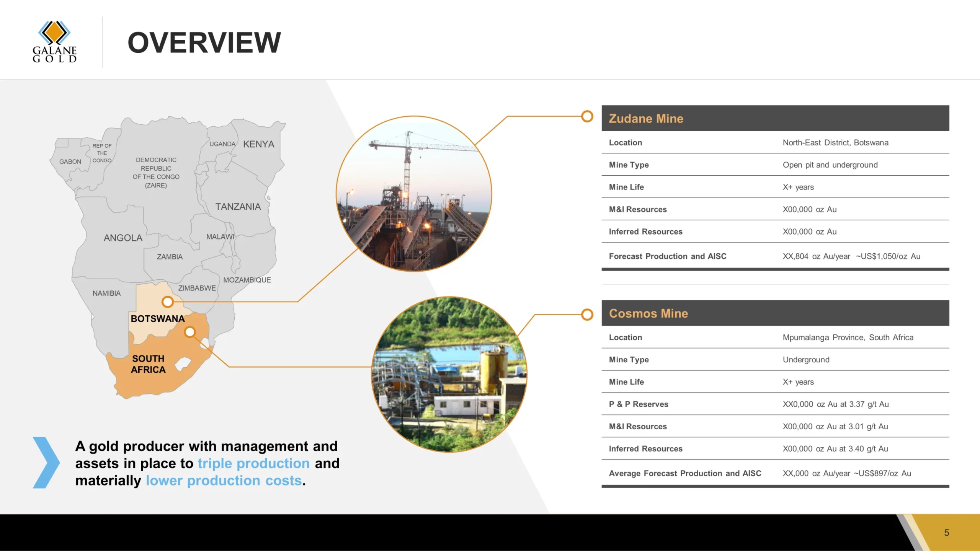Click the BOTSWANA label on map
The width and height of the screenshot is (980, 551).
coord(157,319)
